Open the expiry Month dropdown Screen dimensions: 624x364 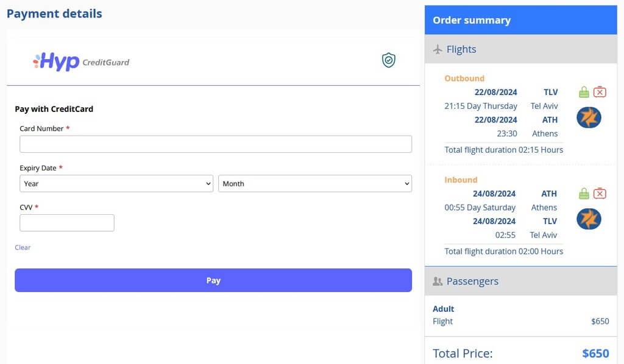[315, 184]
